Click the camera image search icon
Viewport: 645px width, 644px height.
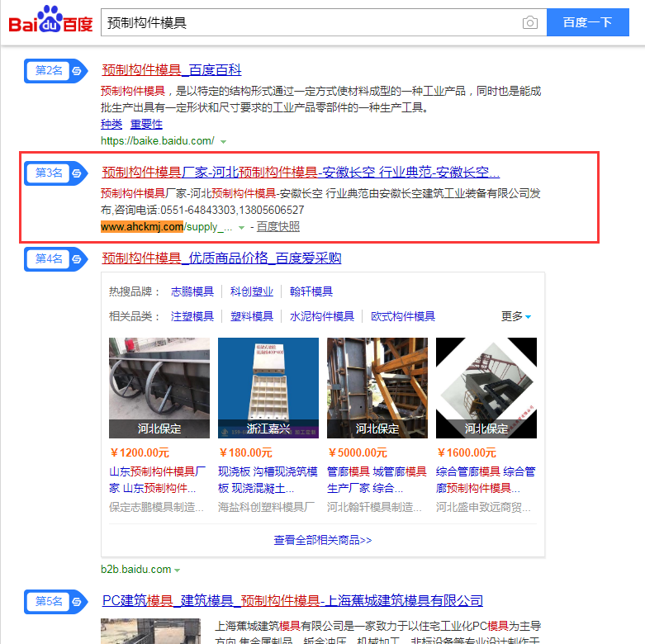point(530,22)
